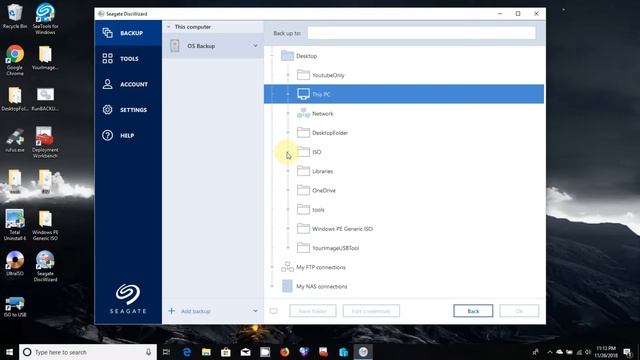
Task: Open ISO to USB desktop icon
Action: (x=15, y=307)
